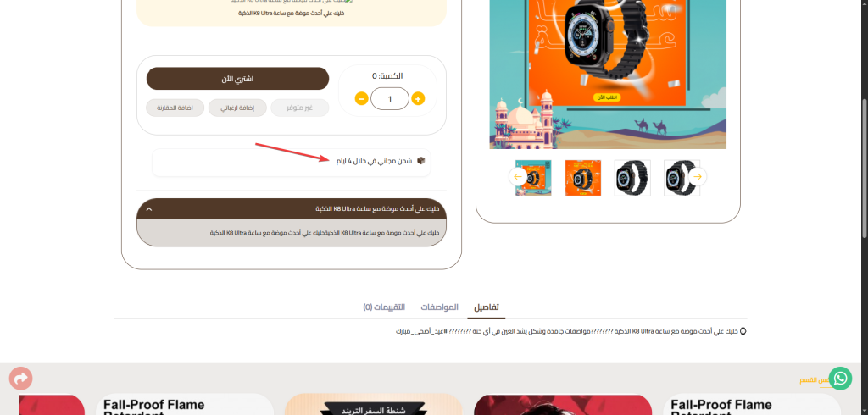Click إضافة لرغباتي wishlist button

coord(237,108)
